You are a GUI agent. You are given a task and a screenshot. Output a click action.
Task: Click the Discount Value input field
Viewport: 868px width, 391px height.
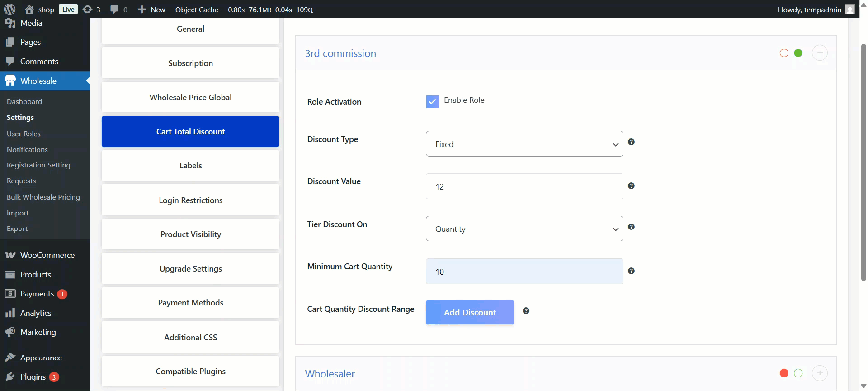tap(524, 186)
